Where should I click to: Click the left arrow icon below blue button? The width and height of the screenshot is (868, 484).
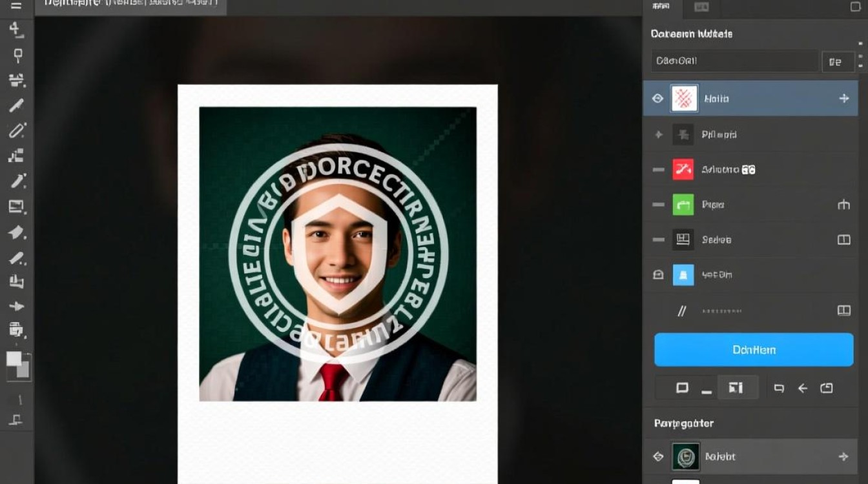(x=803, y=388)
